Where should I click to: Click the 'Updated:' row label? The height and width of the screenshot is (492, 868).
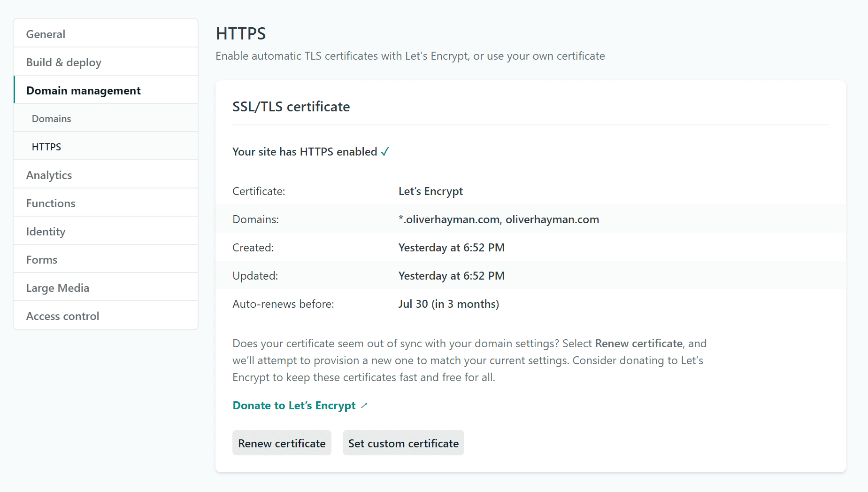point(255,276)
